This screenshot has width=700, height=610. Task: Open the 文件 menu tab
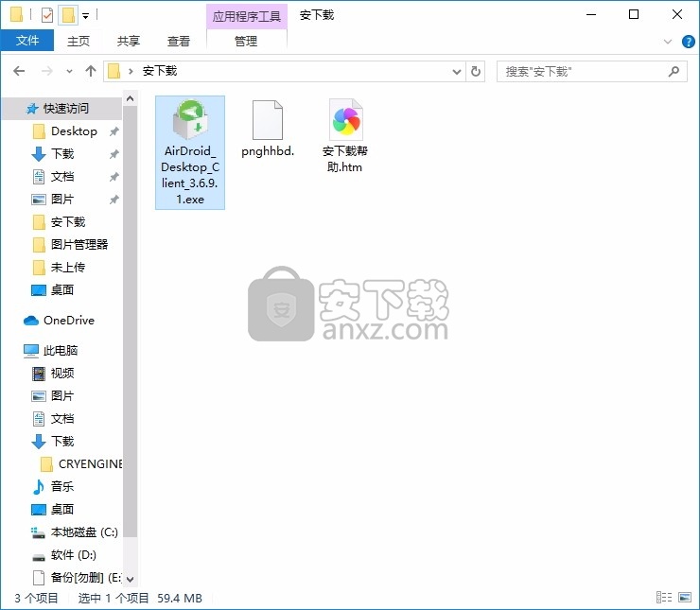click(27, 41)
